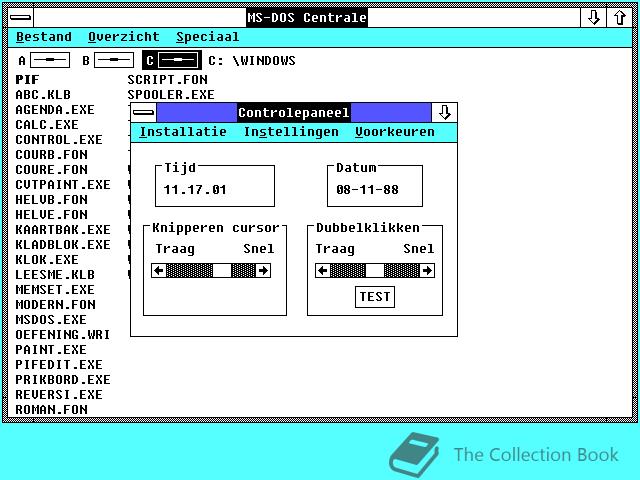Minimize MS-DOS Centrale with down arrow
This screenshot has width=640, height=480.
click(x=593, y=18)
